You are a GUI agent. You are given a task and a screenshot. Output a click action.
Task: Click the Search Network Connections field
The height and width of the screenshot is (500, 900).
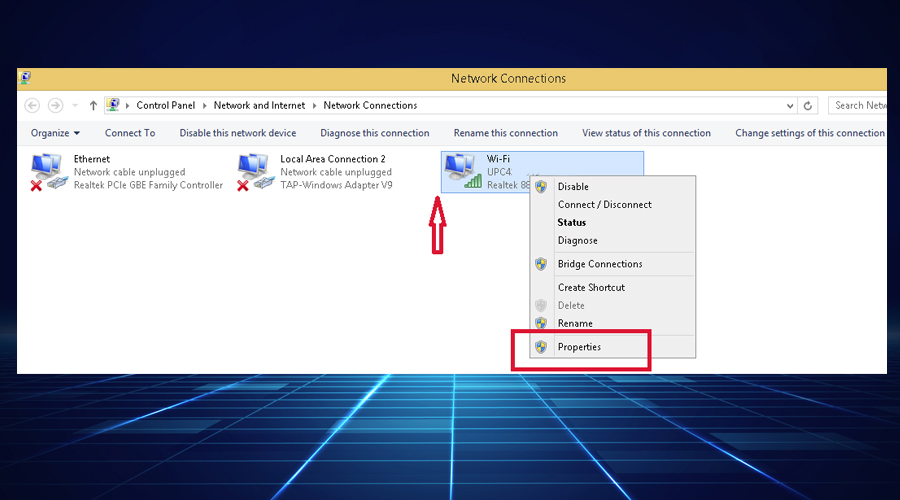pos(859,105)
